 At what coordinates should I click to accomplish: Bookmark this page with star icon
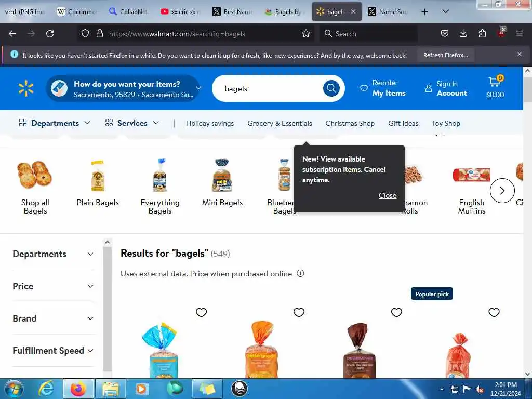(306, 34)
